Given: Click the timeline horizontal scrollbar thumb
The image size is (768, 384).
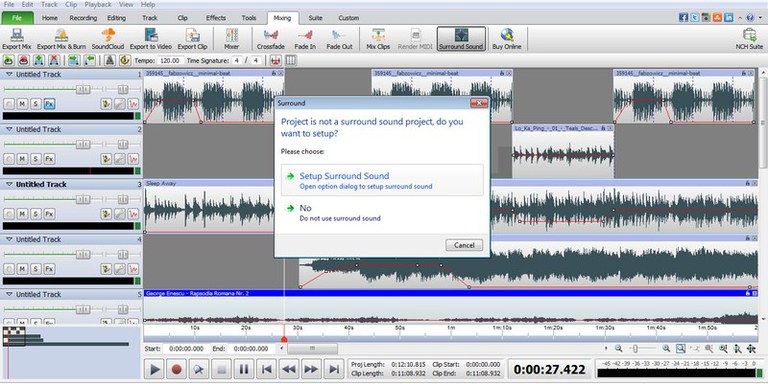Looking at the screenshot, I should [x=312, y=348].
